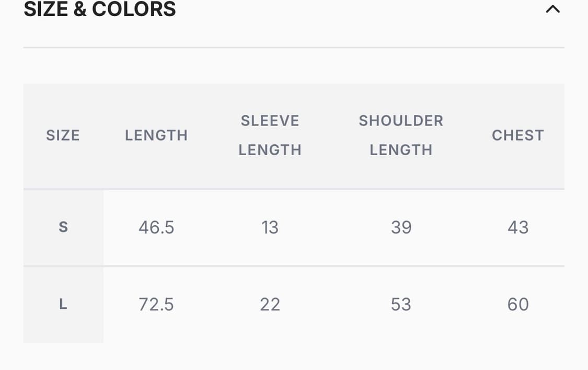Click the 39 shoulder length value
588x370 pixels.
(401, 227)
